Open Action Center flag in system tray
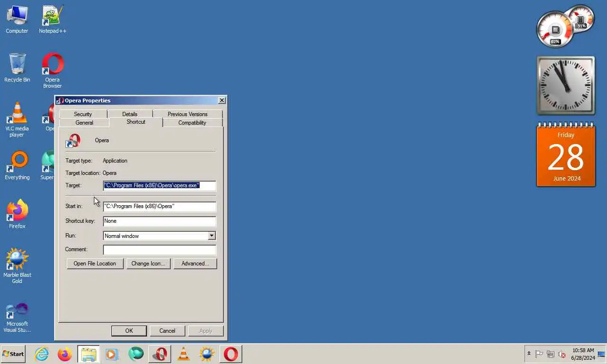The image size is (607, 364). tap(539, 354)
